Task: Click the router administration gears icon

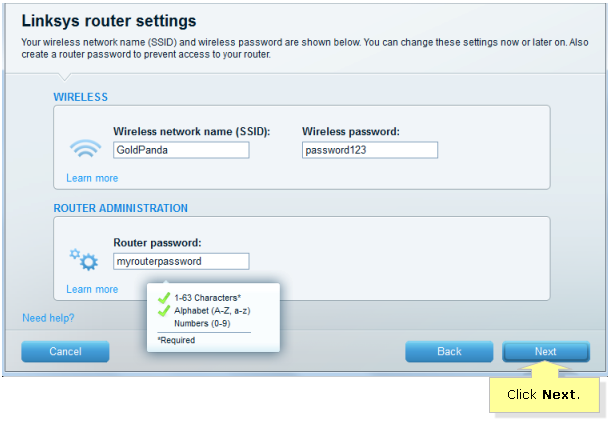Action: point(84,260)
